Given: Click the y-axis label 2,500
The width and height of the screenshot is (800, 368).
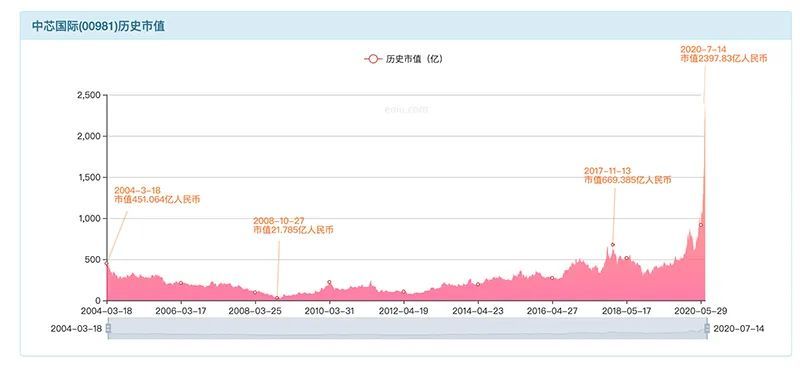Looking at the screenshot, I should point(88,95).
